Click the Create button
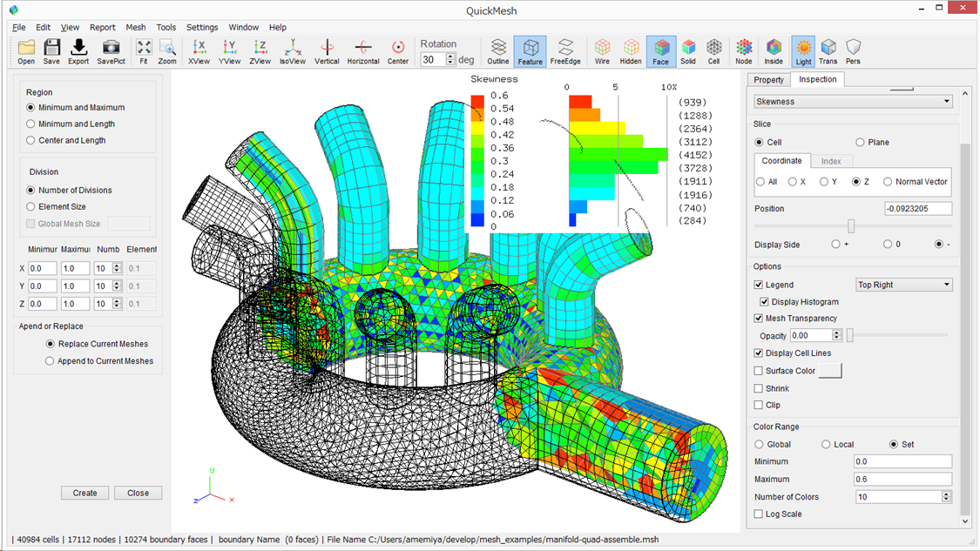 pyautogui.click(x=85, y=493)
